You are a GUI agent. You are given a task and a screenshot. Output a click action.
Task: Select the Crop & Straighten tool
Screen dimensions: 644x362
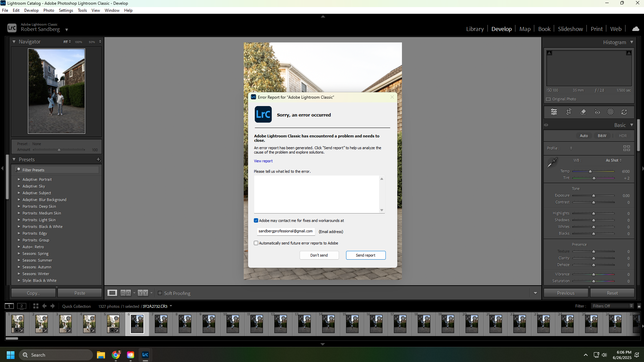pyautogui.click(x=569, y=112)
